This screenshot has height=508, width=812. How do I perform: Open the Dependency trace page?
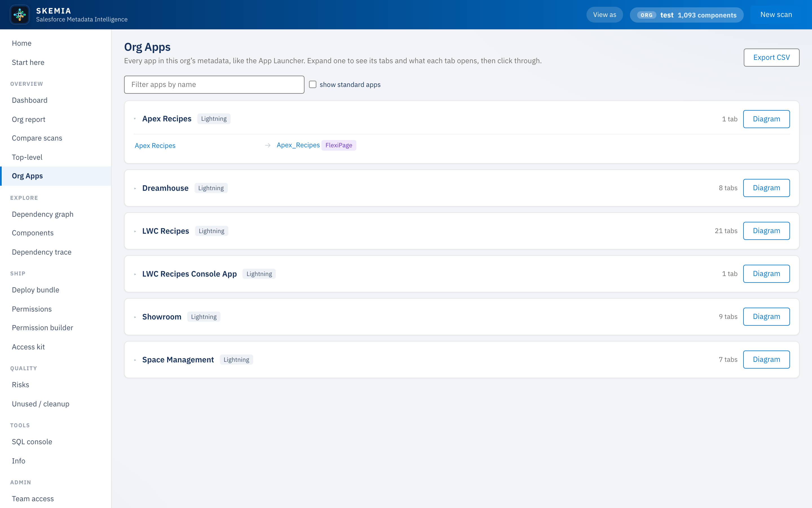tap(56, 252)
